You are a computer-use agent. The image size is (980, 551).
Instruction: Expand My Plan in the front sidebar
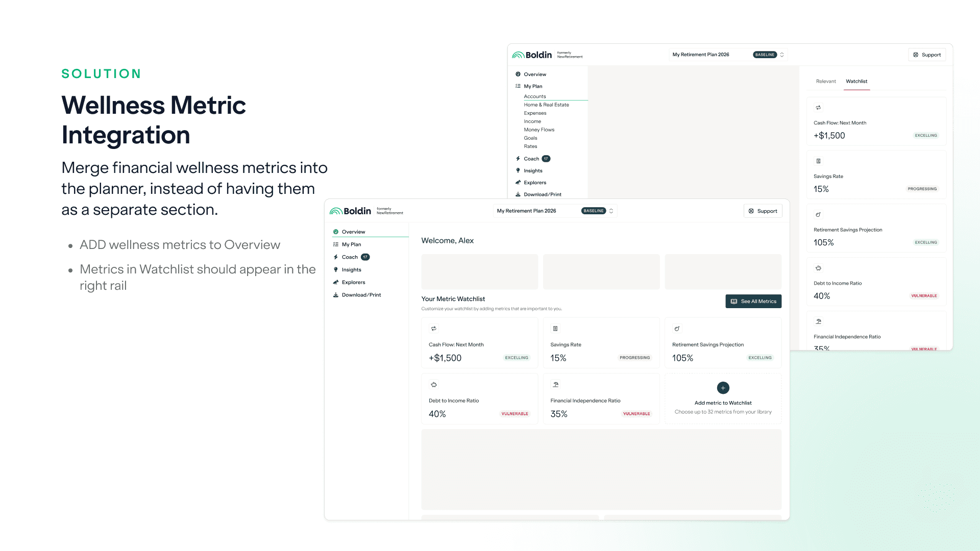pos(351,244)
